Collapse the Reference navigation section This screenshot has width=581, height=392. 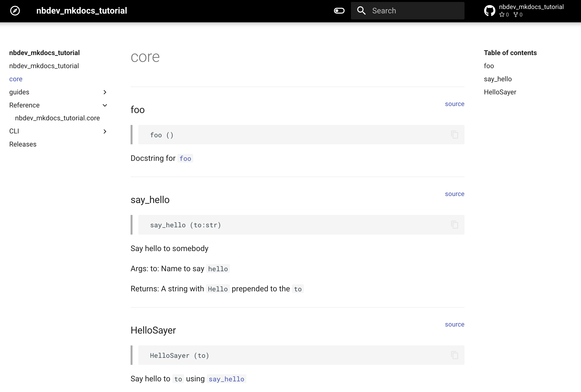coord(105,105)
